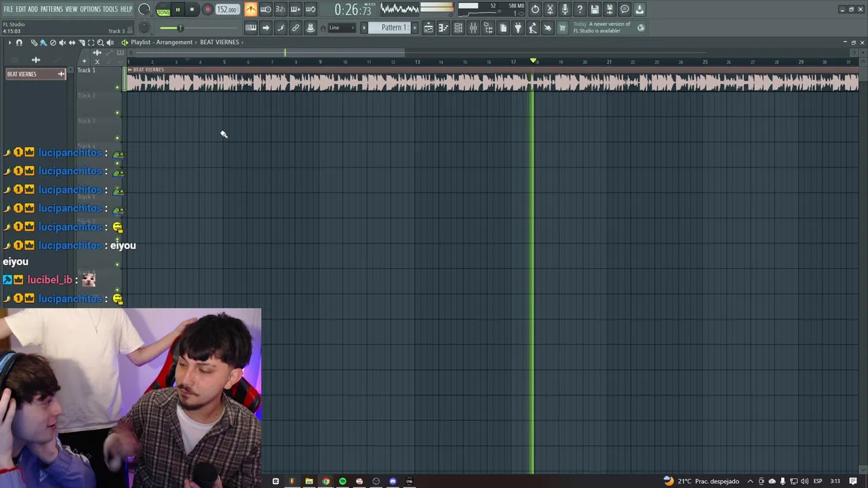The width and height of the screenshot is (868, 488).
Task: Select the playlist slip tool
Action: pyautogui.click(x=72, y=43)
